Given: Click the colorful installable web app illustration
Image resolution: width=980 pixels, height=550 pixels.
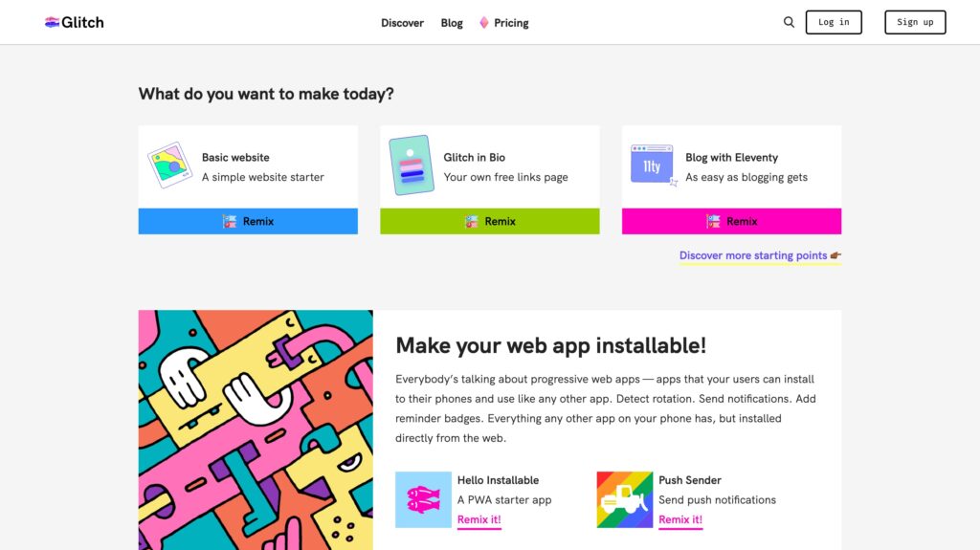Looking at the screenshot, I should pyautogui.click(x=256, y=429).
